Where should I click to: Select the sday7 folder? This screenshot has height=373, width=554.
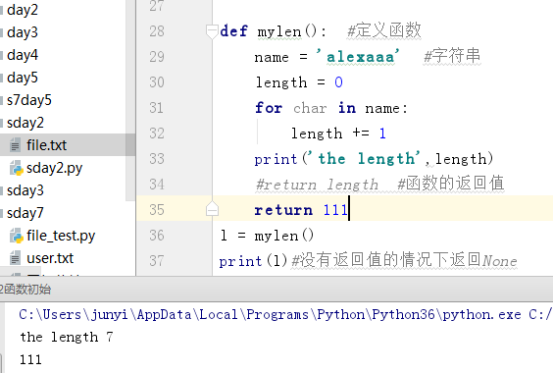(x=25, y=213)
